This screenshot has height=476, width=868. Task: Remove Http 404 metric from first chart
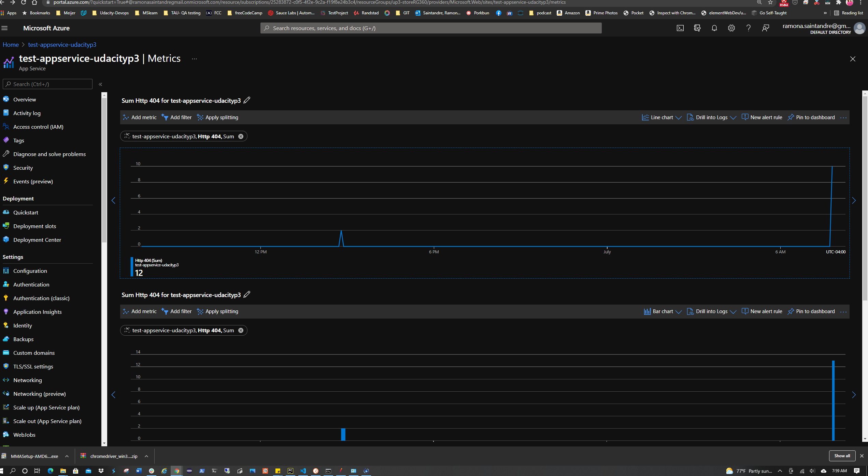[241, 137]
